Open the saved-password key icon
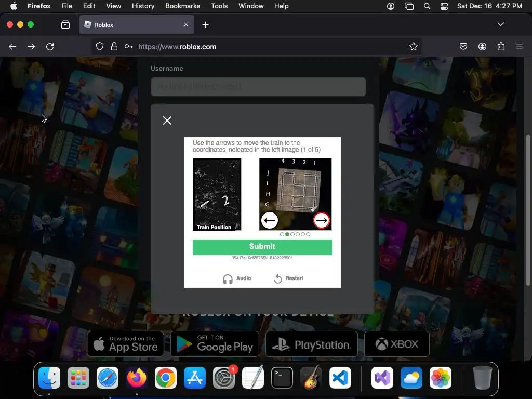532x399 pixels. click(129, 46)
